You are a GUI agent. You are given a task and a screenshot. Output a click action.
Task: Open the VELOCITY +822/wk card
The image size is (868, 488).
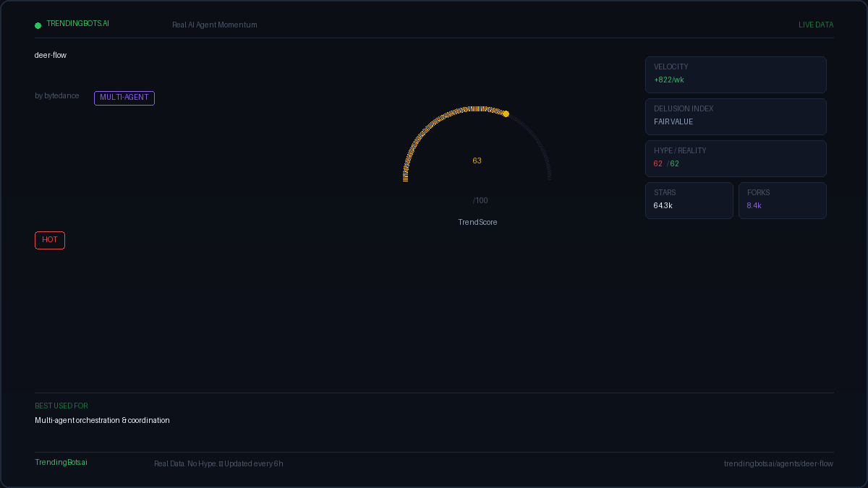(736, 74)
